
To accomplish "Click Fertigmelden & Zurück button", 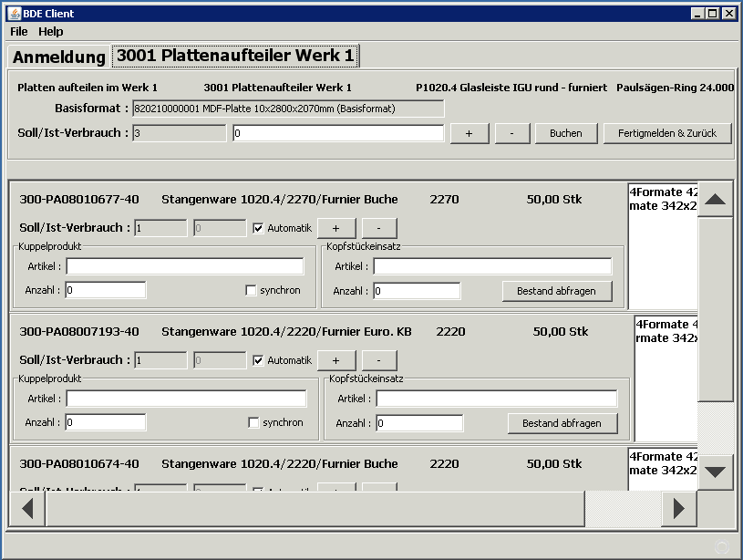I will pyautogui.click(x=667, y=133).
